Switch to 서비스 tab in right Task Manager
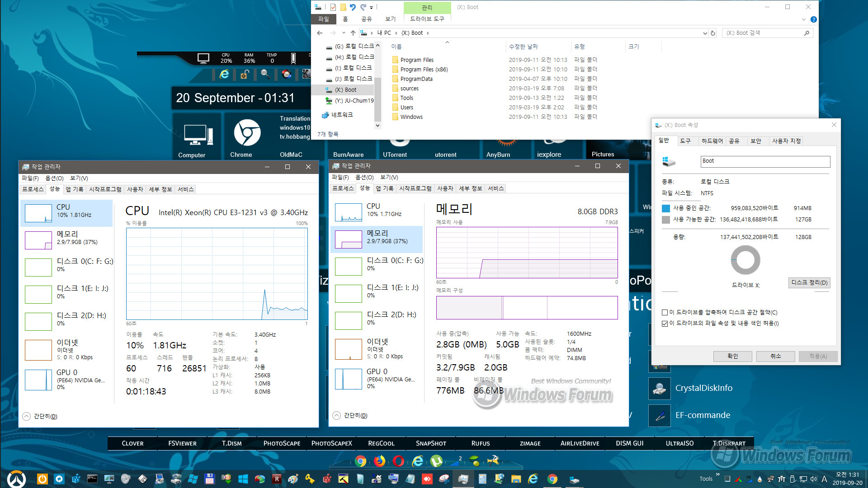This screenshot has height=488, width=868. (495, 188)
